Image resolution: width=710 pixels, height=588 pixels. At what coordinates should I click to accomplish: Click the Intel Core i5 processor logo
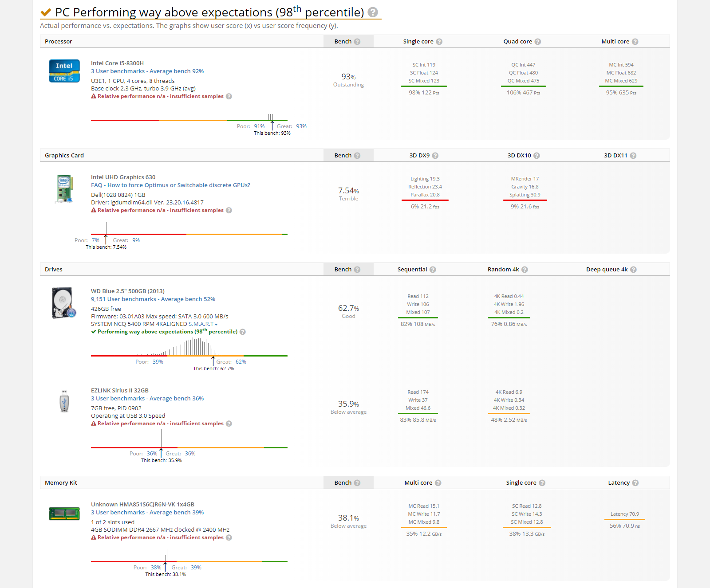(x=64, y=71)
